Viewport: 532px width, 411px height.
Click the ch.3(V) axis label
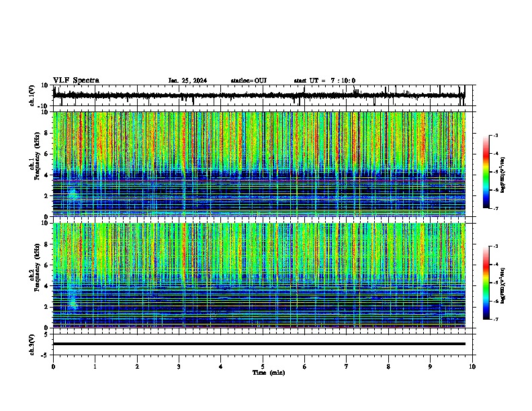pos(32,345)
